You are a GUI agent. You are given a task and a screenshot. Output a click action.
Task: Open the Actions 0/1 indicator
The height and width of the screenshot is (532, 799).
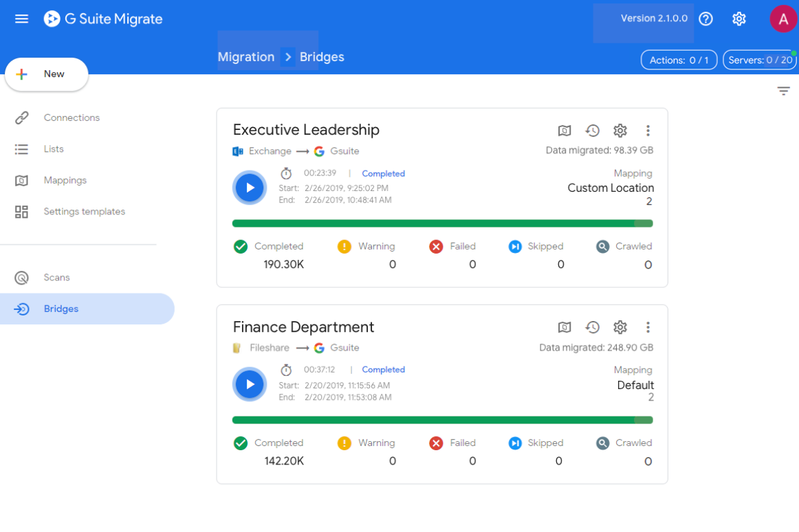coord(679,60)
